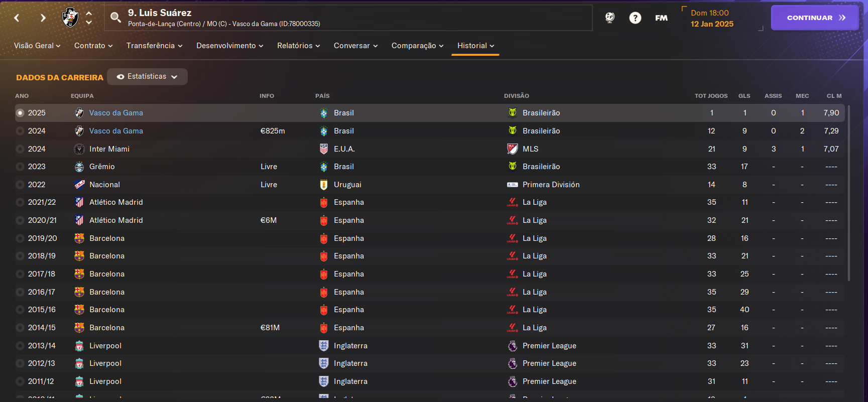The width and height of the screenshot is (868, 402).
Task: Click the globe world icon in header
Action: [609, 18]
